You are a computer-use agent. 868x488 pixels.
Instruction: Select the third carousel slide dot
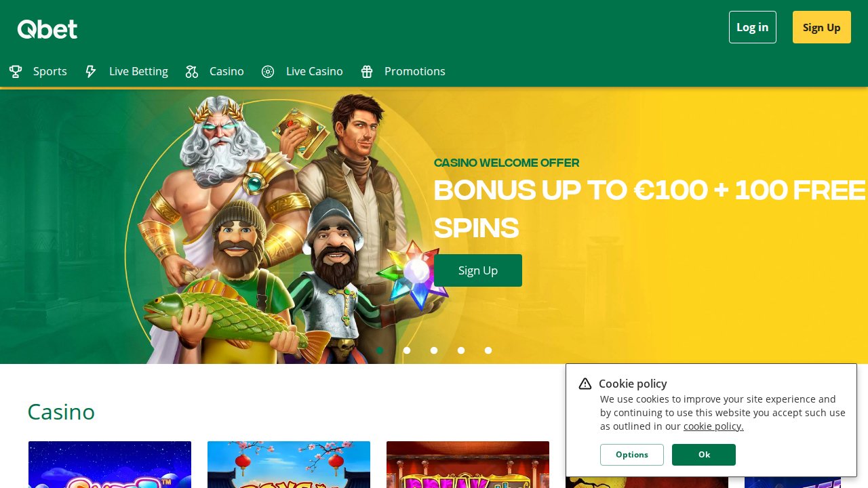click(434, 350)
